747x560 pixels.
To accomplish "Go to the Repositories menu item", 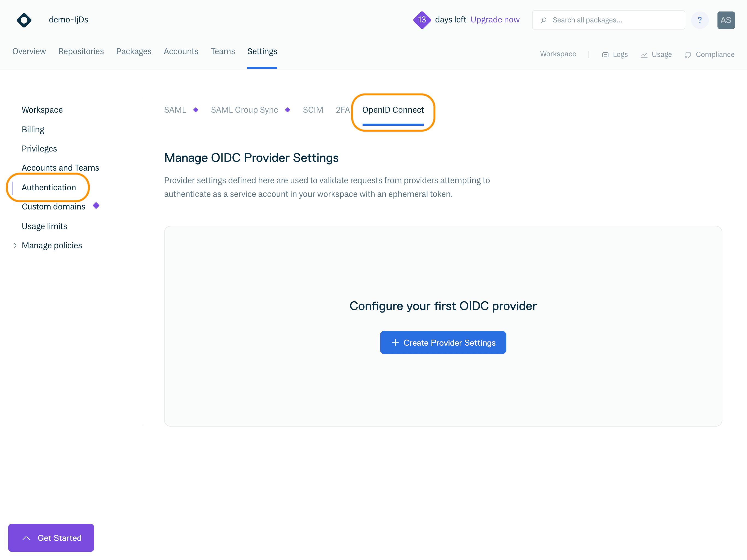I will click(81, 51).
